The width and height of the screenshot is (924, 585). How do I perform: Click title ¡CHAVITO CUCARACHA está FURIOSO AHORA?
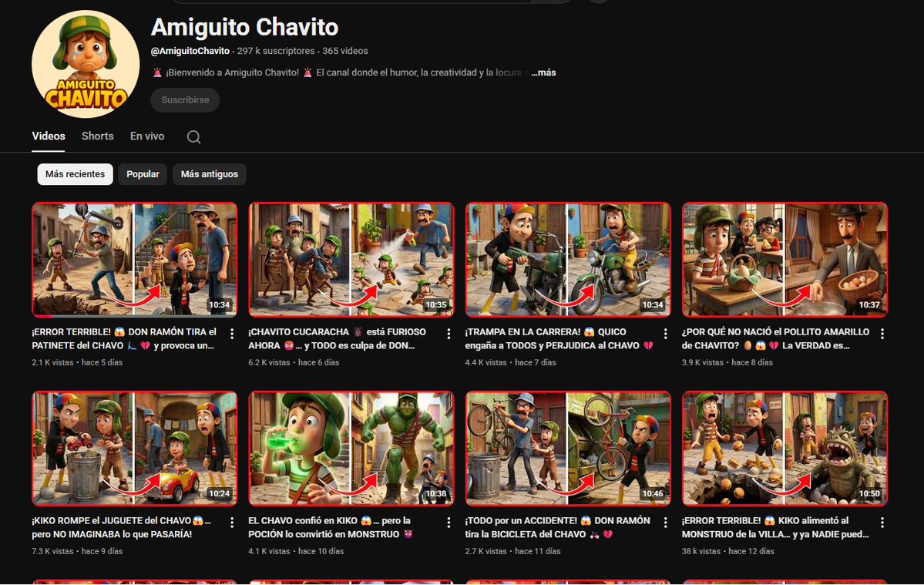click(337, 339)
